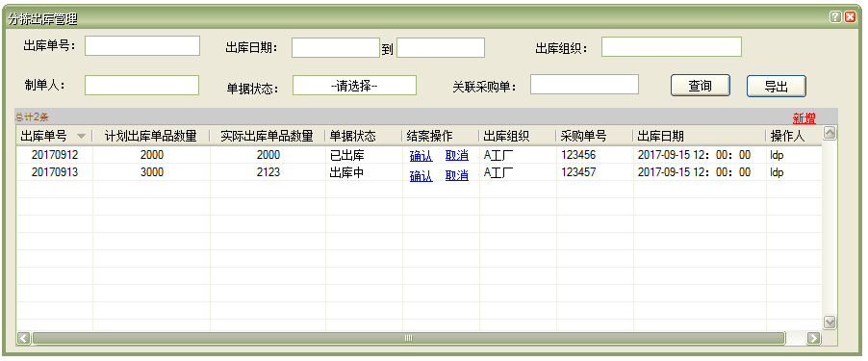Click 取消 for order 20170913

pyautogui.click(x=457, y=176)
